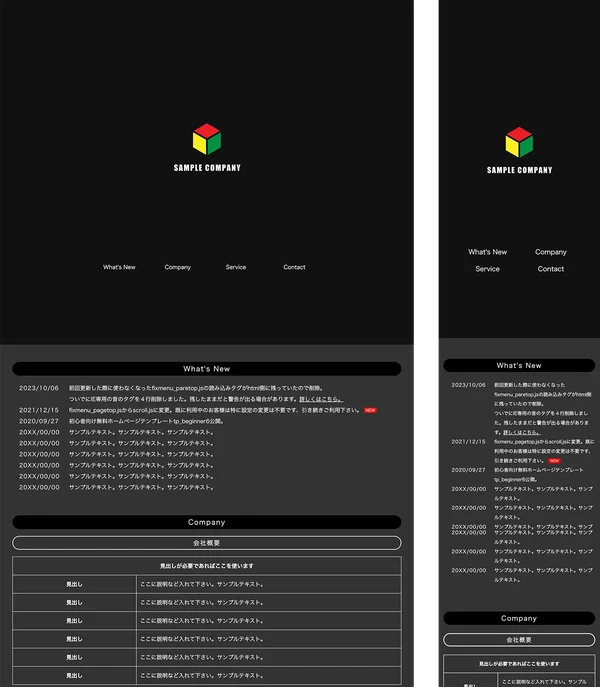Click the 会社概要 outlined bar in the desktop view

(x=206, y=542)
